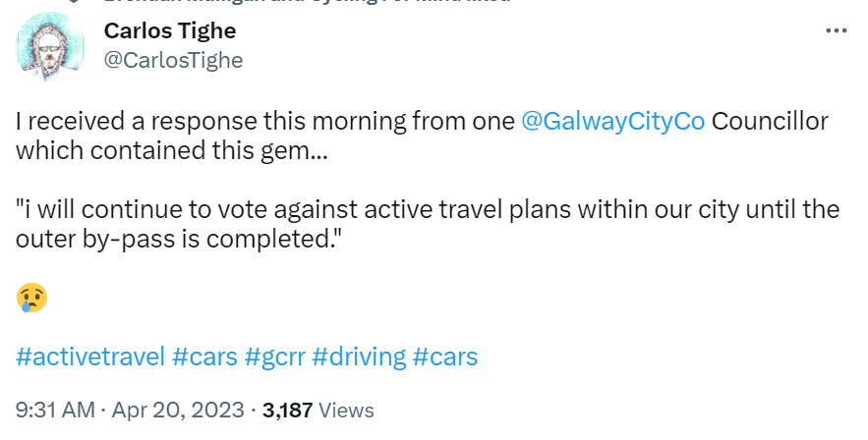Viewport: 868px width, 440px height.
Task: Open the #gcrr hashtag
Action: click(x=274, y=356)
